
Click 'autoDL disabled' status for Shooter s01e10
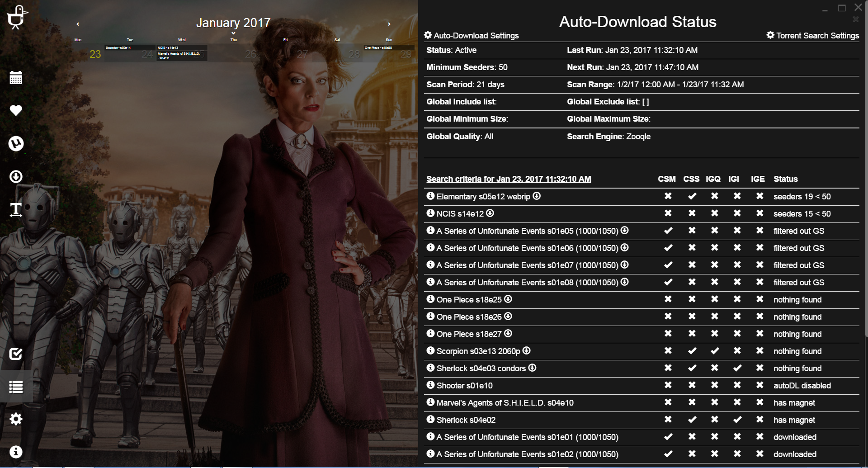click(802, 386)
